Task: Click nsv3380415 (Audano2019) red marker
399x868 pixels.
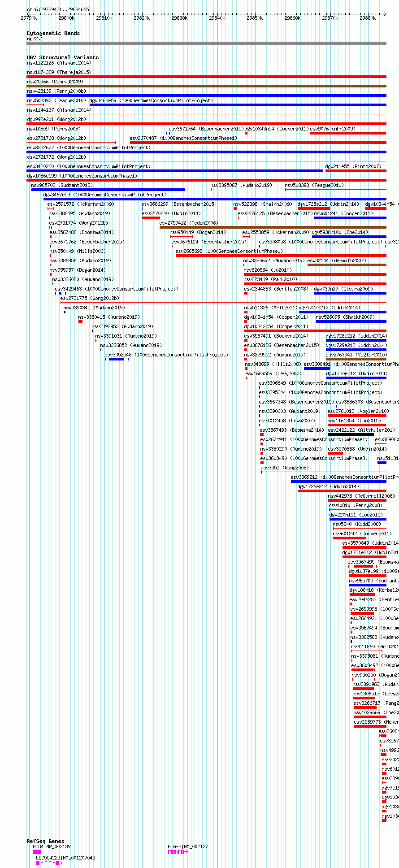Action: (x=80, y=321)
